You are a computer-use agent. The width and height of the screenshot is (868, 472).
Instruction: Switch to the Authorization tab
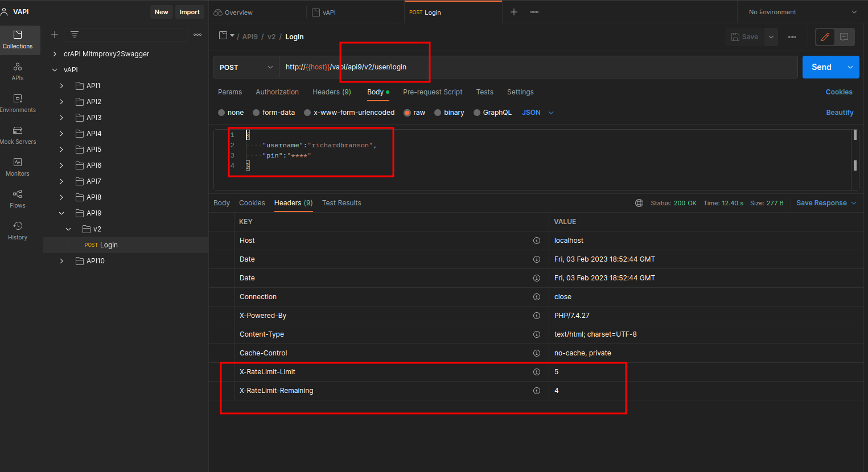pyautogui.click(x=277, y=92)
